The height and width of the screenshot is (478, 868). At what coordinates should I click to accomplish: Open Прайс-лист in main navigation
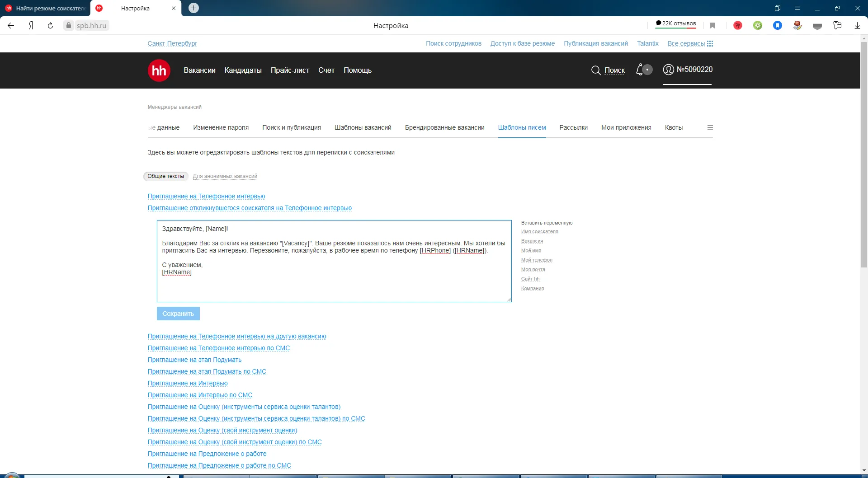(x=290, y=70)
